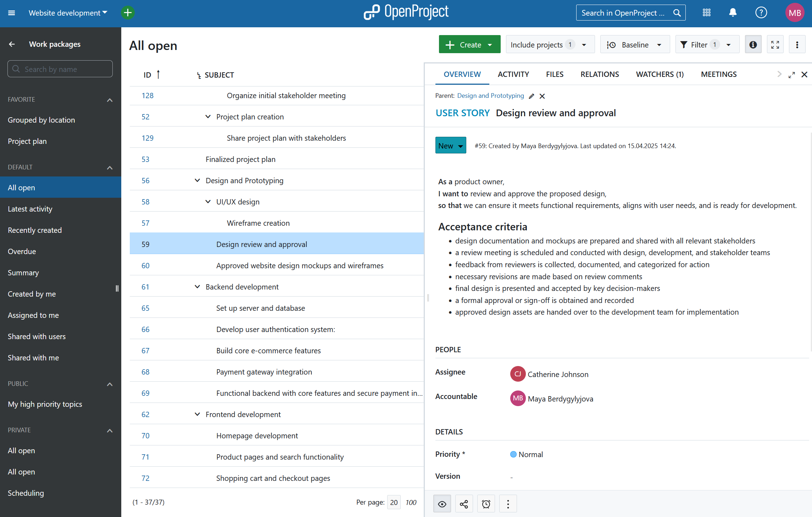Open the New status dropdown
The width and height of the screenshot is (812, 517).
pos(450,145)
